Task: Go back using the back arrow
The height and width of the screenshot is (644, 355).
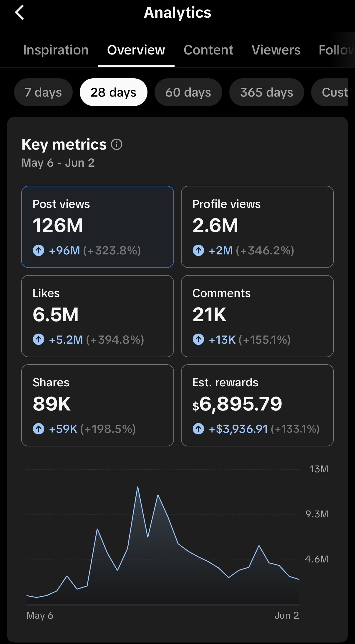Action: (x=19, y=13)
